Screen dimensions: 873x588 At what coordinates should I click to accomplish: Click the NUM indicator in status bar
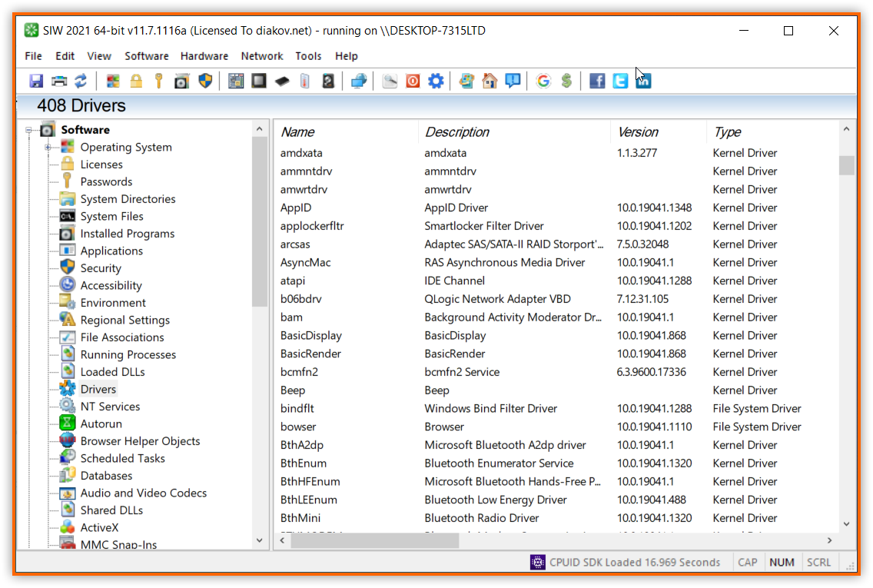coord(782,563)
